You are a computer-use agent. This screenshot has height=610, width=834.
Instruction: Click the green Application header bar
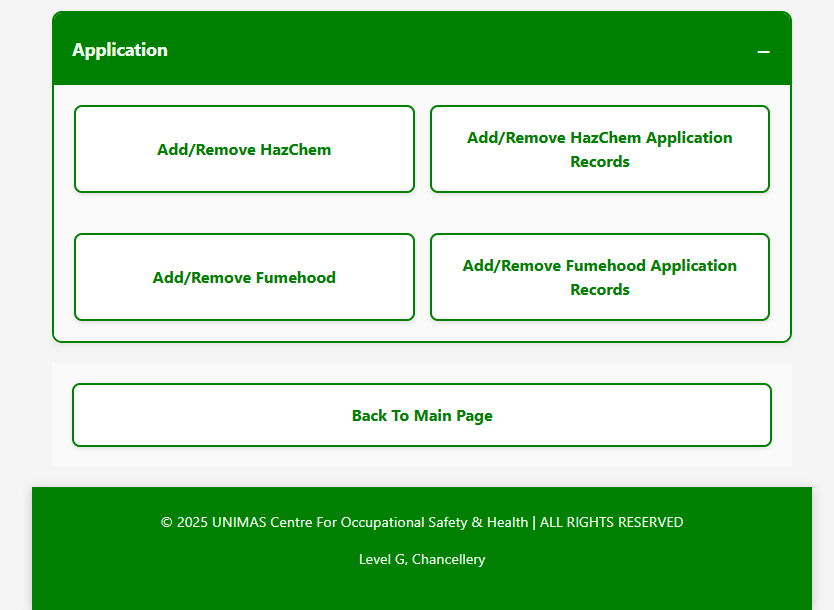pyautogui.click(x=450, y=50)
